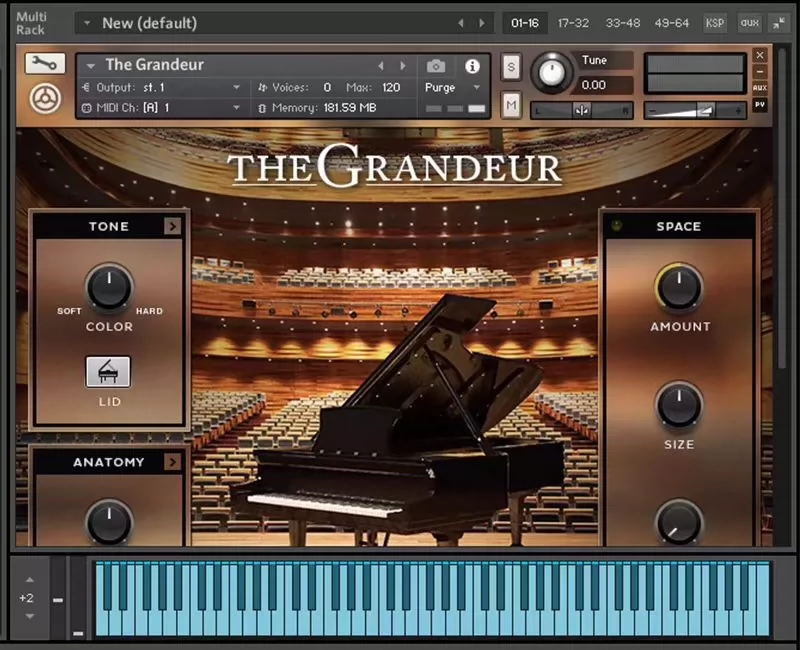800x650 pixels.
Task: Click the output level meter display
Action: pos(695,73)
